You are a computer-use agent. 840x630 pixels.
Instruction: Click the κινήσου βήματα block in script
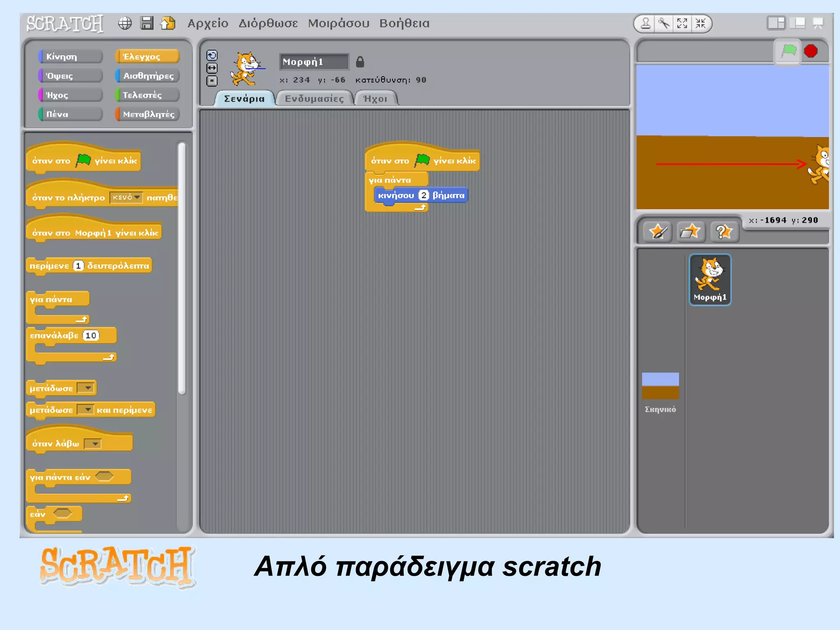[421, 195]
